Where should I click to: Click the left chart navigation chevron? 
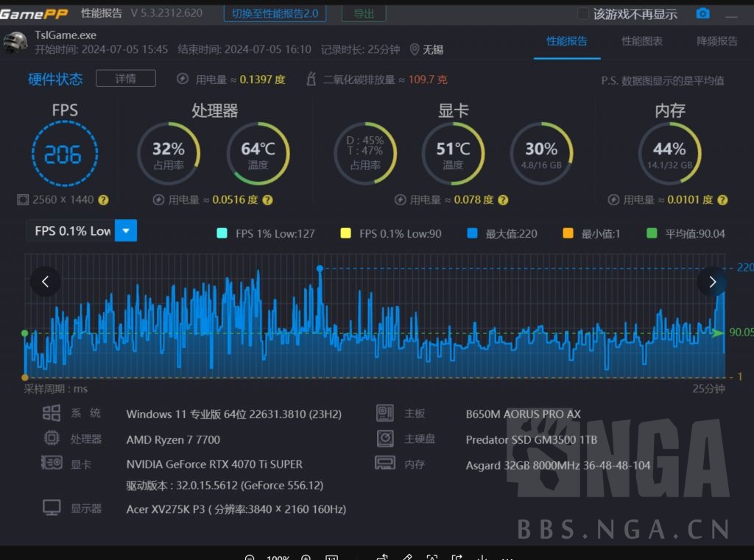click(x=46, y=281)
